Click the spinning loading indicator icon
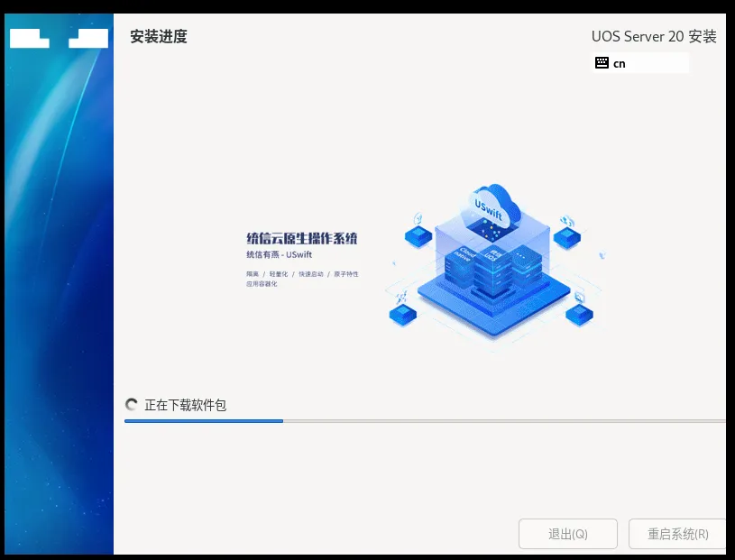735x560 pixels. (x=132, y=404)
